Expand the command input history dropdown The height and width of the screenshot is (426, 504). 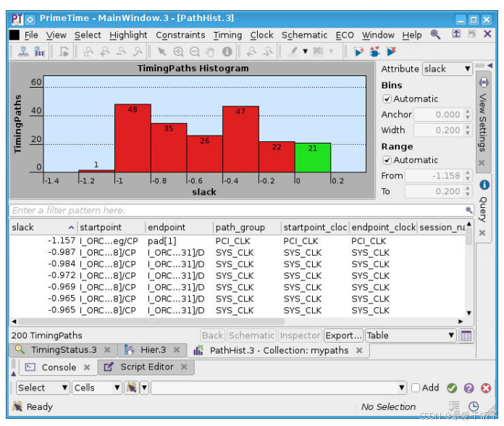pos(401,388)
